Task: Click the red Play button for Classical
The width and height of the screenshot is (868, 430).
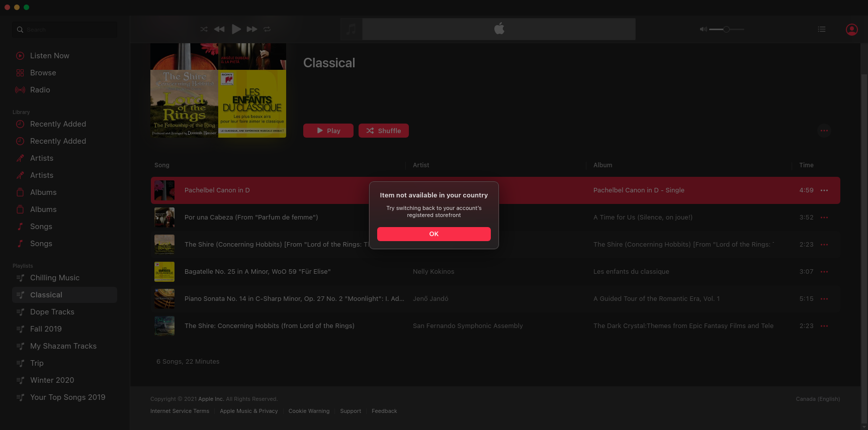Action: click(328, 131)
